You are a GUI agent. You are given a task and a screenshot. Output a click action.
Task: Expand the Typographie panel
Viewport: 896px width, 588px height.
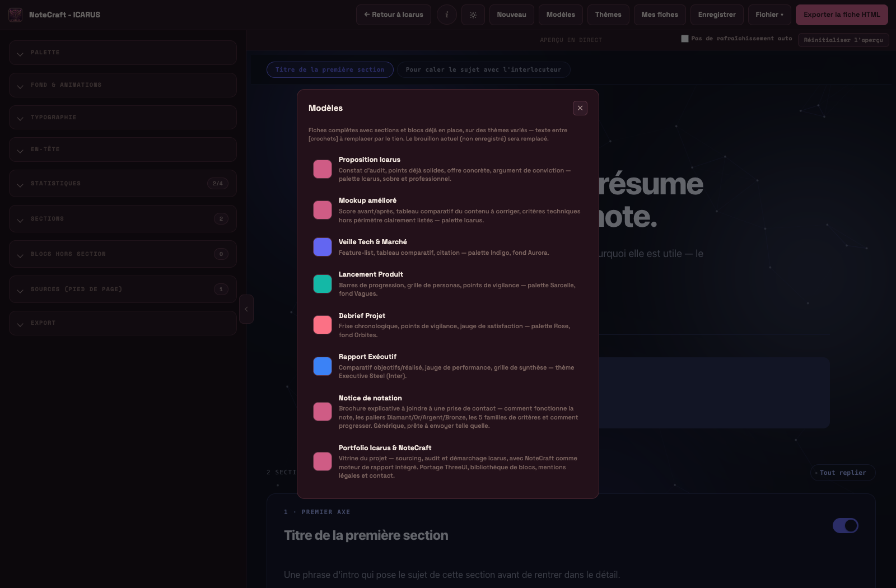(123, 118)
